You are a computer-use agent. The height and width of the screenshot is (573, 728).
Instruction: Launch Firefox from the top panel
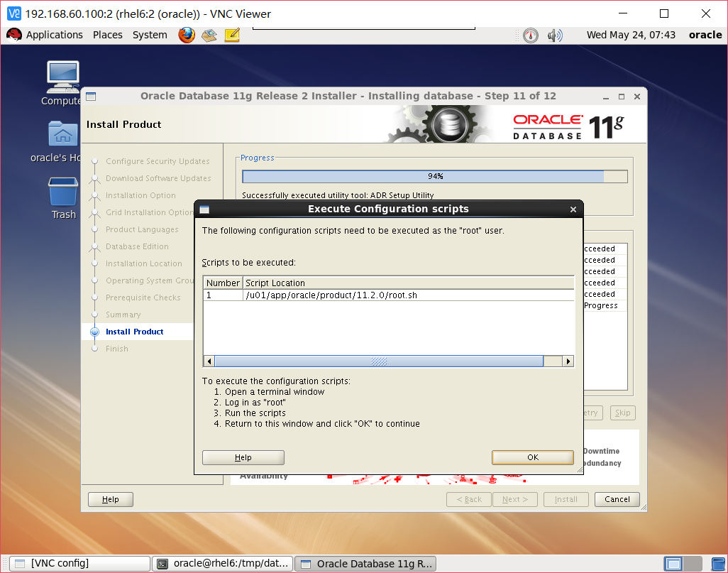(186, 34)
